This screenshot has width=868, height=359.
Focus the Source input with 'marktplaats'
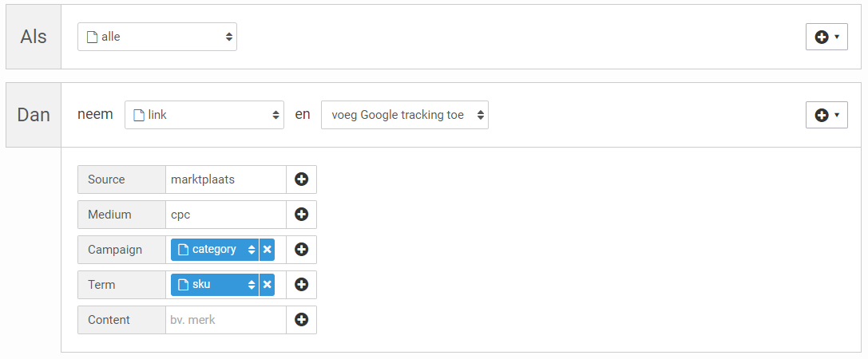point(225,179)
